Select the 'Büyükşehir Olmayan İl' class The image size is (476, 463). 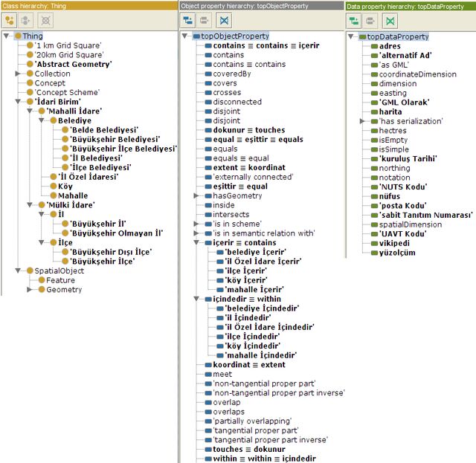point(112,233)
